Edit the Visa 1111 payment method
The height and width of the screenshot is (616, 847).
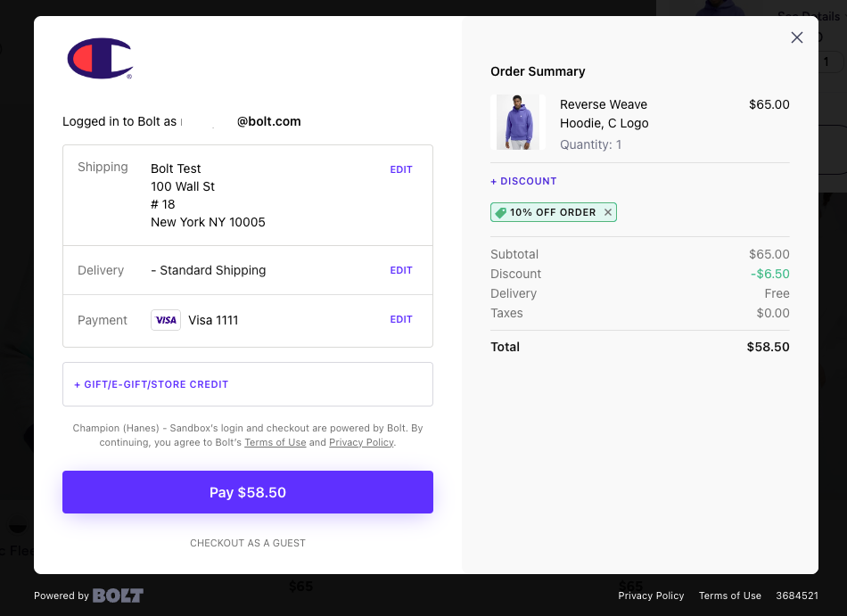tap(401, 320)
